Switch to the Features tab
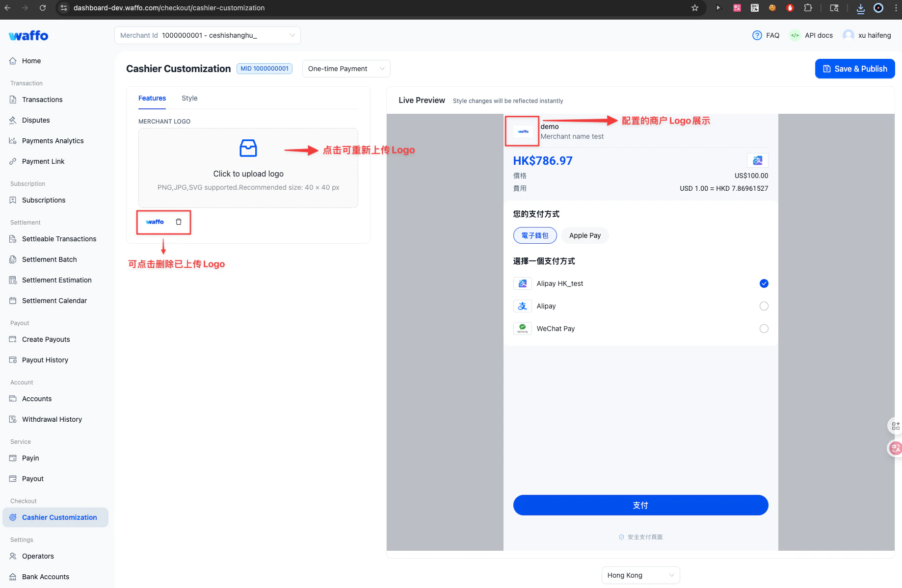This screenshot has width=902, height=588. click(152, 98)
